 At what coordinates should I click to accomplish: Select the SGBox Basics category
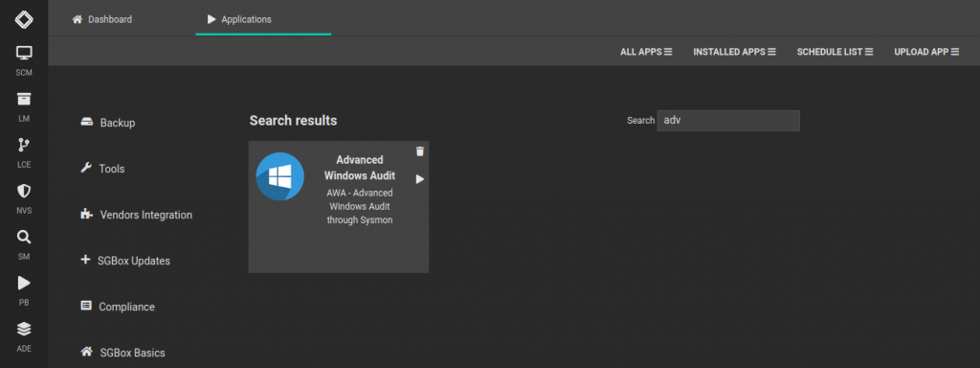(123, 353)
